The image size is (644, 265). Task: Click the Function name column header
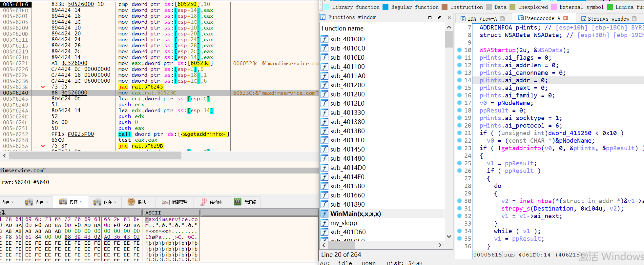[382, 28]
